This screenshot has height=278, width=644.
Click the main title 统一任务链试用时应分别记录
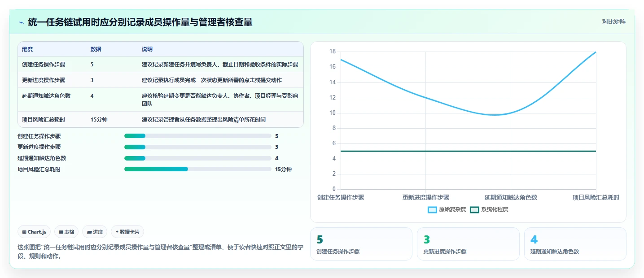[140, 22]
